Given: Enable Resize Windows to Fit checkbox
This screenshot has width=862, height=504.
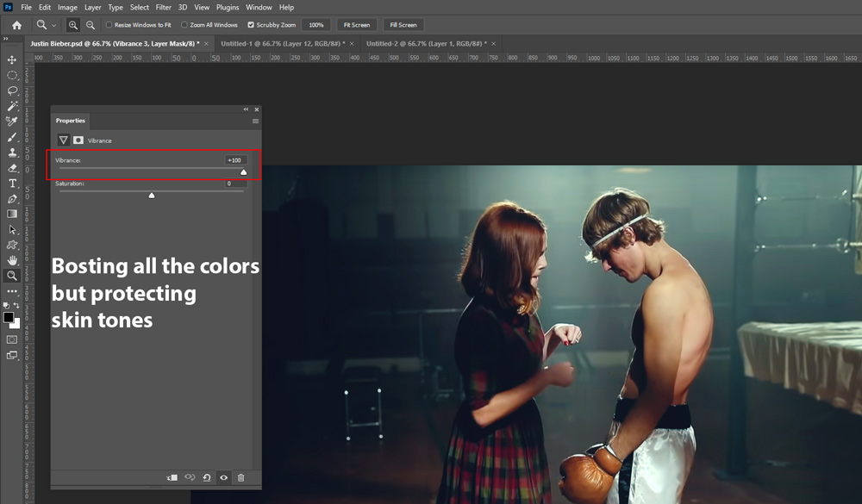Looking at the screenshot, I should point(109,25).
